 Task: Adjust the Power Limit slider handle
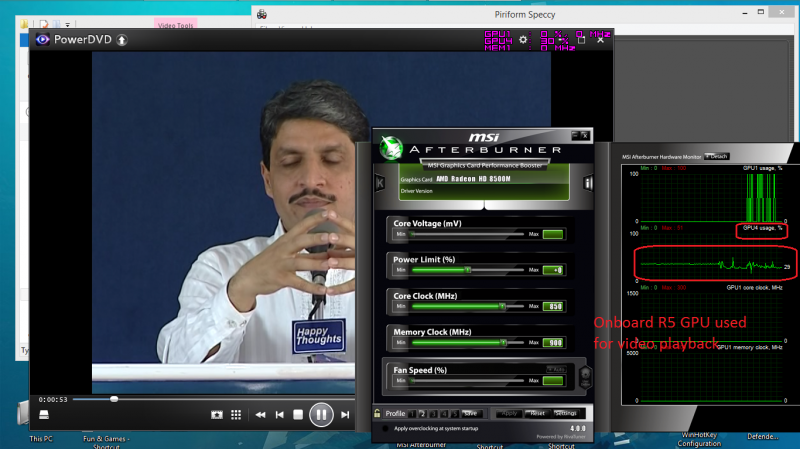pyautogui.click(x=467, y=270)
